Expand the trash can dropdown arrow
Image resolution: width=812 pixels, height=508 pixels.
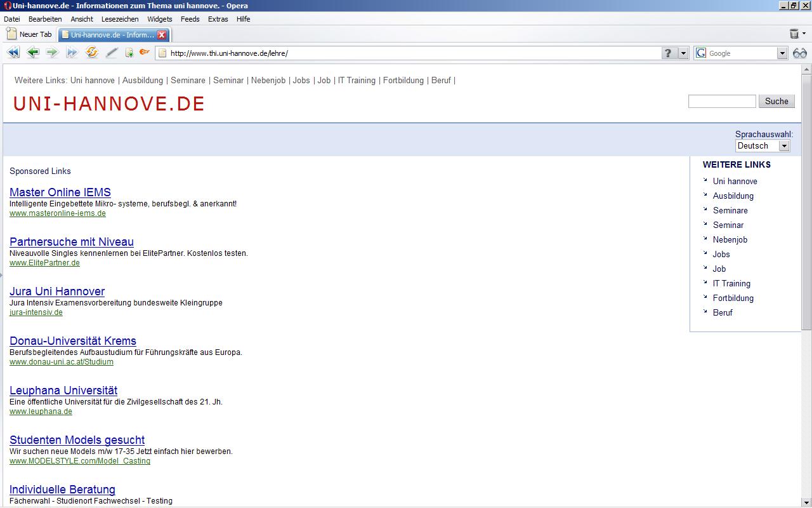(804, 34)
